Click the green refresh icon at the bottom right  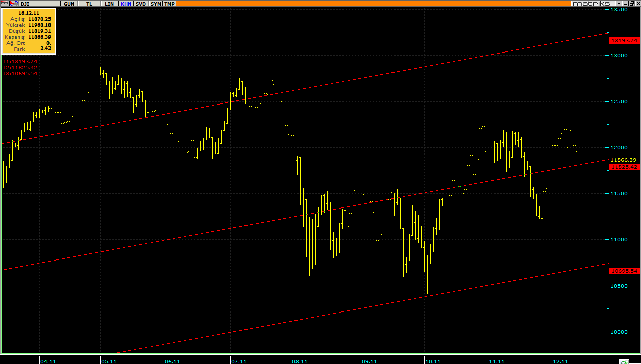tap(625, 361)
